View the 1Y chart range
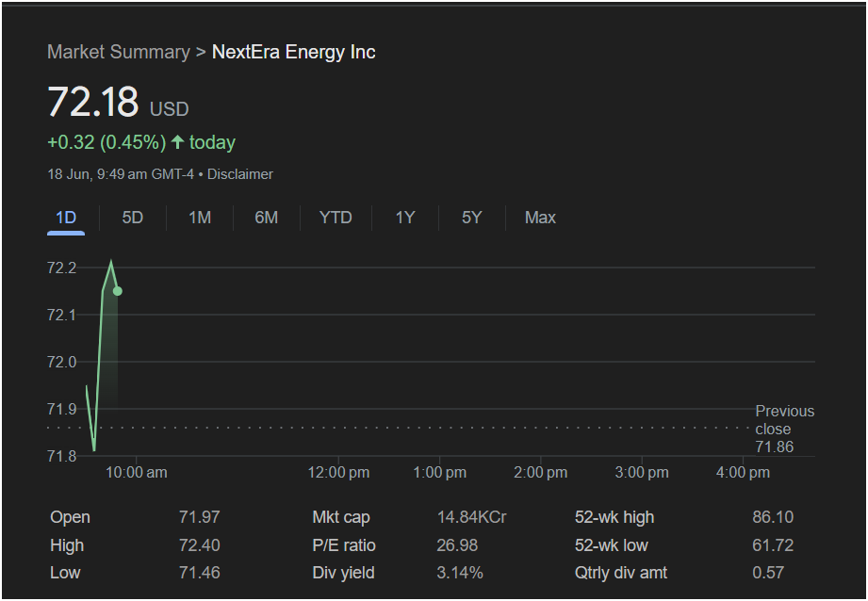Viewport: 868px width, 601px height. 404,218
